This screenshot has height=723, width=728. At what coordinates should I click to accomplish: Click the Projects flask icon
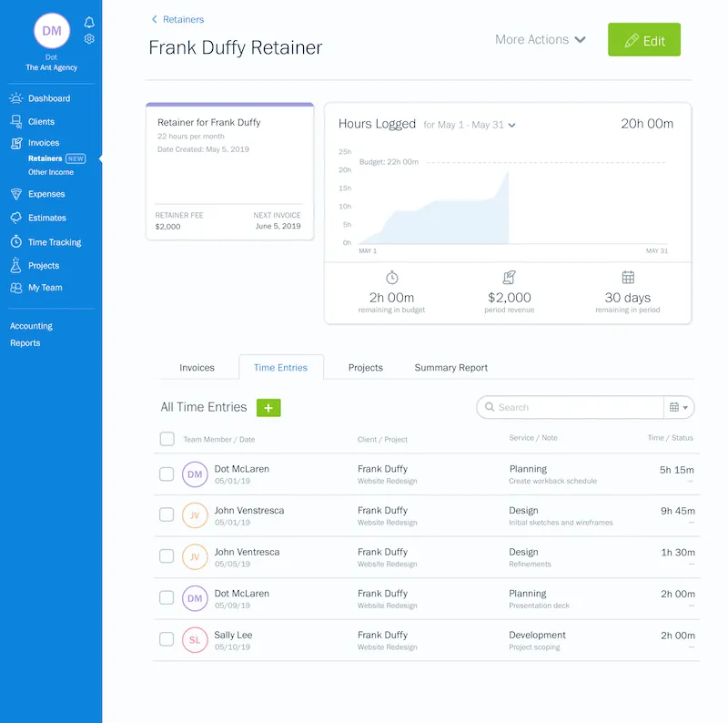click(16, 266)
